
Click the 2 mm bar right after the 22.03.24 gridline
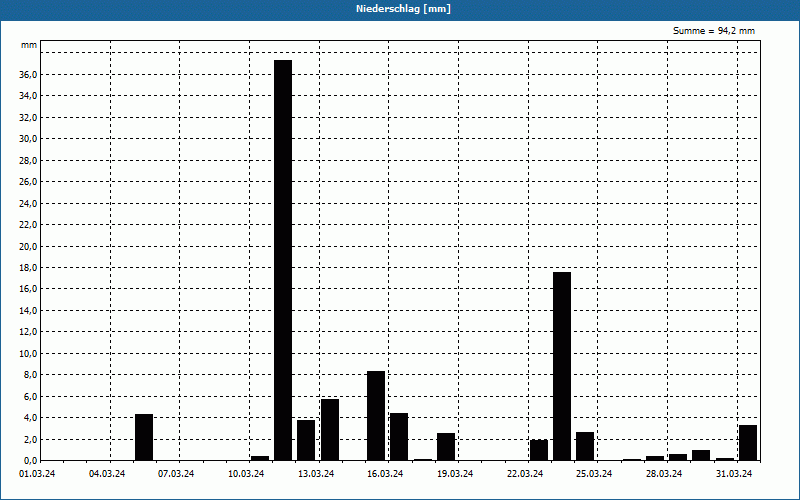click(539, 450)
